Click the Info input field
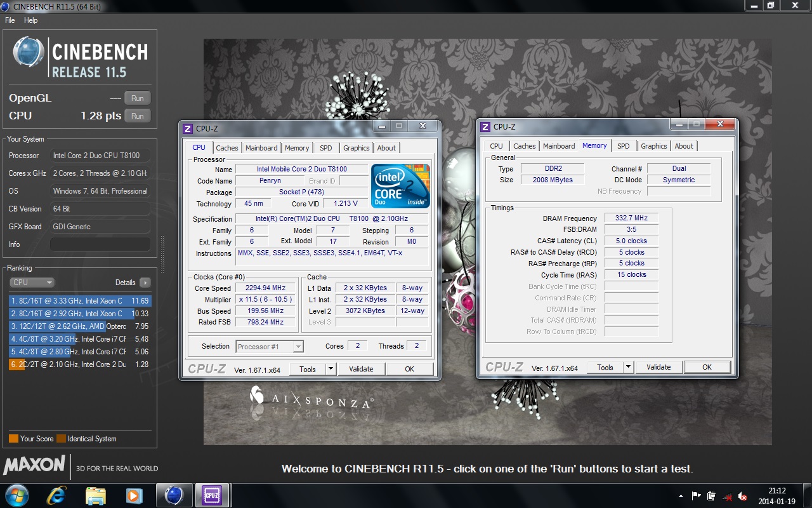 [x=100, y=244]
